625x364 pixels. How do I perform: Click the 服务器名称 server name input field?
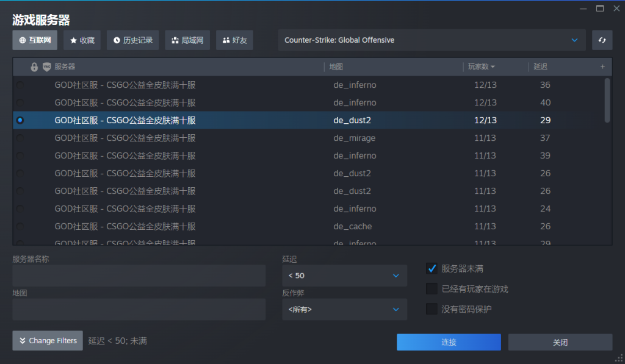tap(139, 276)
